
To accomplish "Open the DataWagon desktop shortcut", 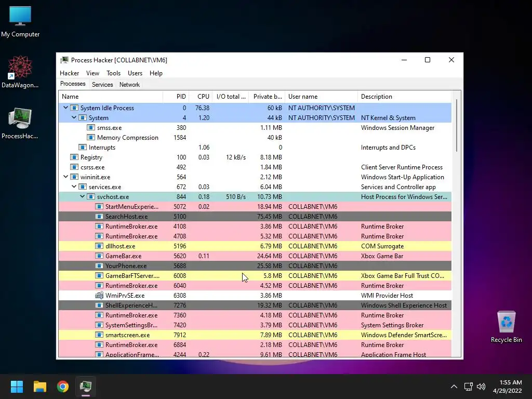I will [x=20, y=72].
